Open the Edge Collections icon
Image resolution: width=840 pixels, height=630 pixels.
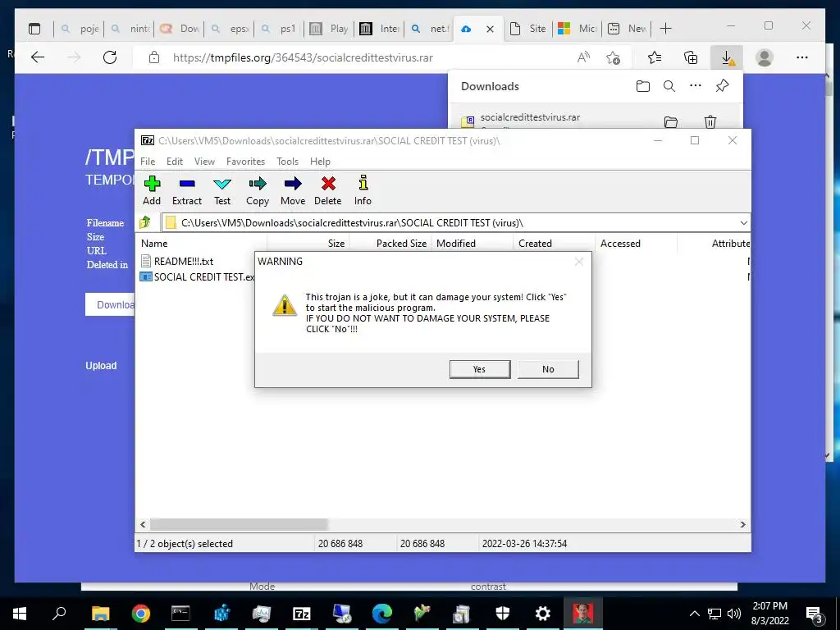click(691, 57)
